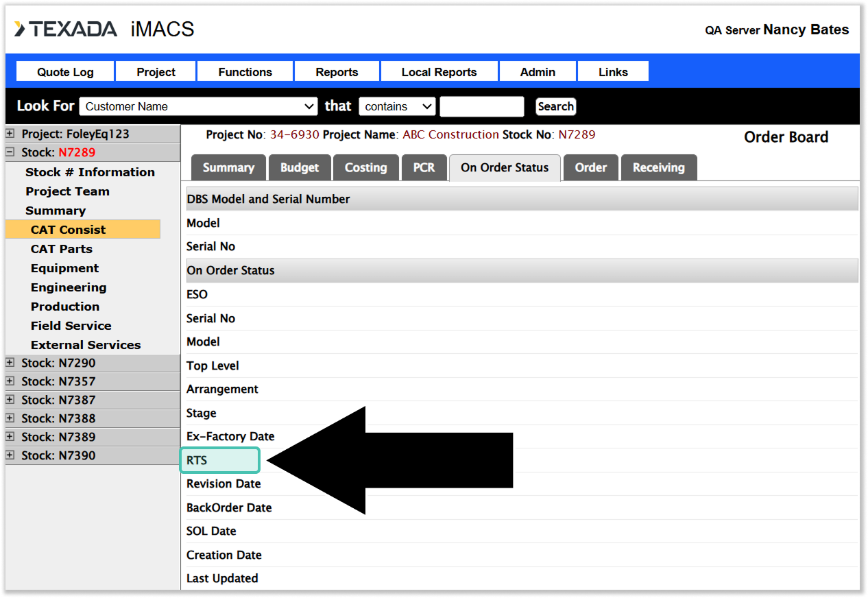Viewport: 868px width, 598px height.
Task: Open the Customer Name search field dropdown
Action: 198,106
